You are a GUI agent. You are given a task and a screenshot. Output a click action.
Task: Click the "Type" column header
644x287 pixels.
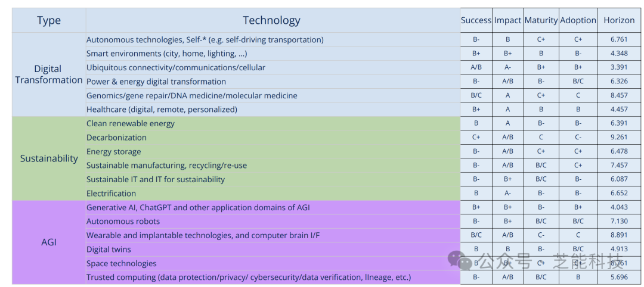[49, 20]
